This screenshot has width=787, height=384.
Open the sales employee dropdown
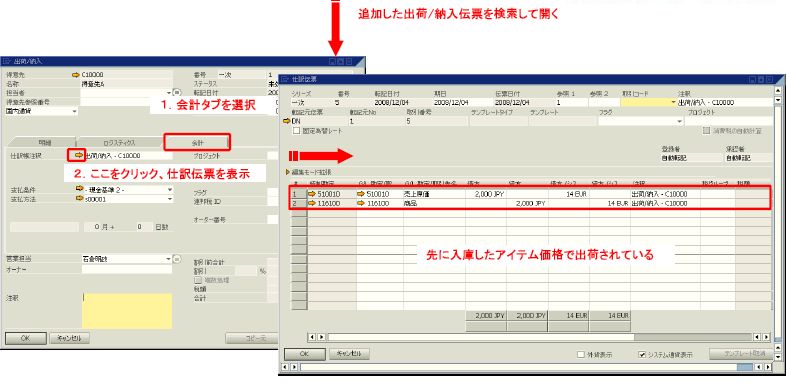[x=169, y=259]
